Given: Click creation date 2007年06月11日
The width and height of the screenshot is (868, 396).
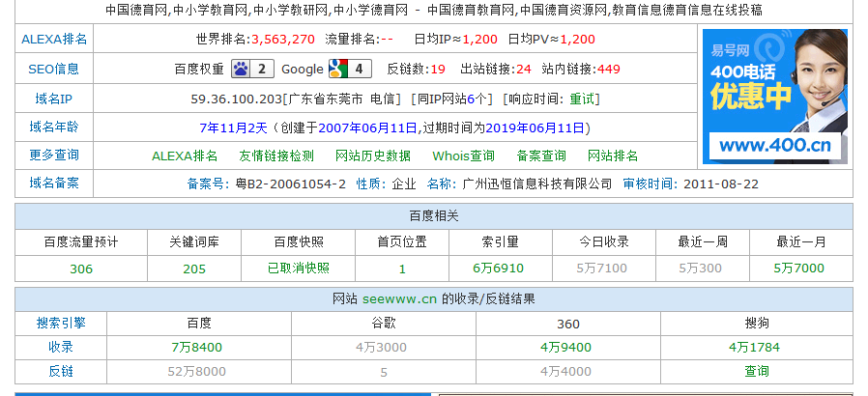Looking at the screenshot, I should 368,128.
